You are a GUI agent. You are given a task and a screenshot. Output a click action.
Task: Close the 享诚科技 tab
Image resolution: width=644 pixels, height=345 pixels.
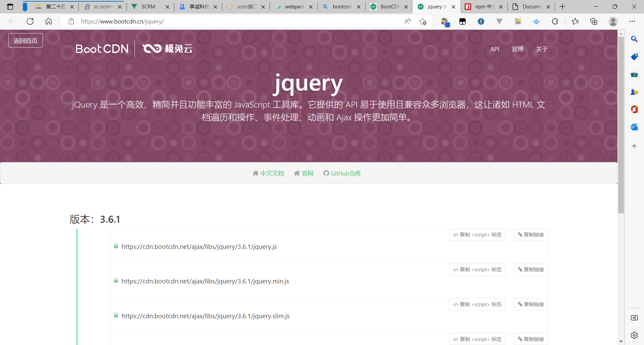(215, 7)
